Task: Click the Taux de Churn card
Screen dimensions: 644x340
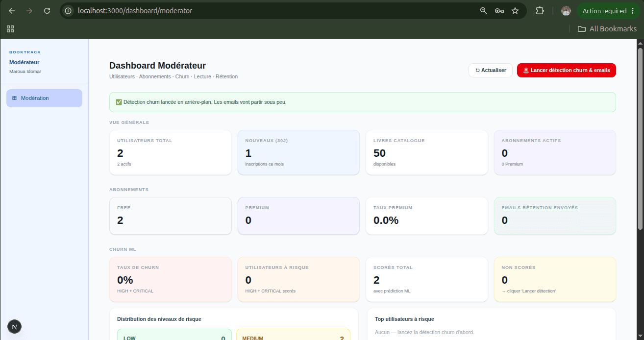Action: point(171,279)
